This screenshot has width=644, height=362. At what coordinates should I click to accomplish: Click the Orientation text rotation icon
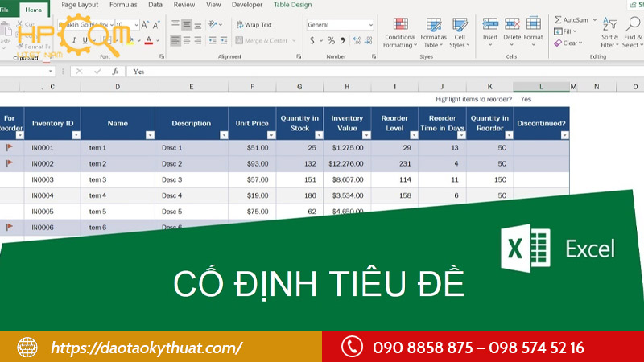click(x=213, y=24)
